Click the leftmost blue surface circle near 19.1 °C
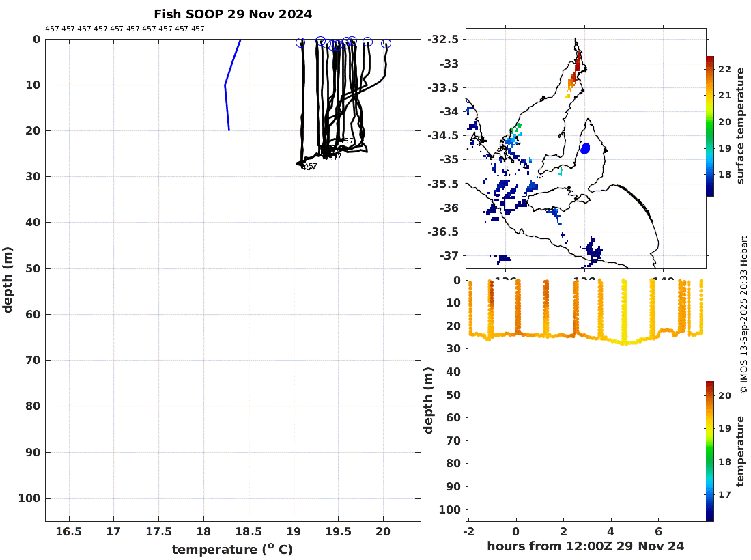The height and width of the screenshot is (560, 751). (x=300, y=42)
